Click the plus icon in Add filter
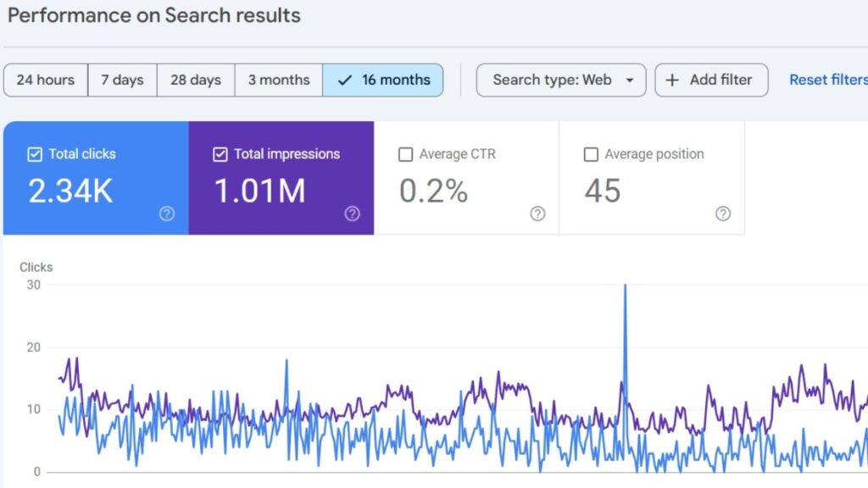Viewport: 868px width, 488px height. click(672, 80)
